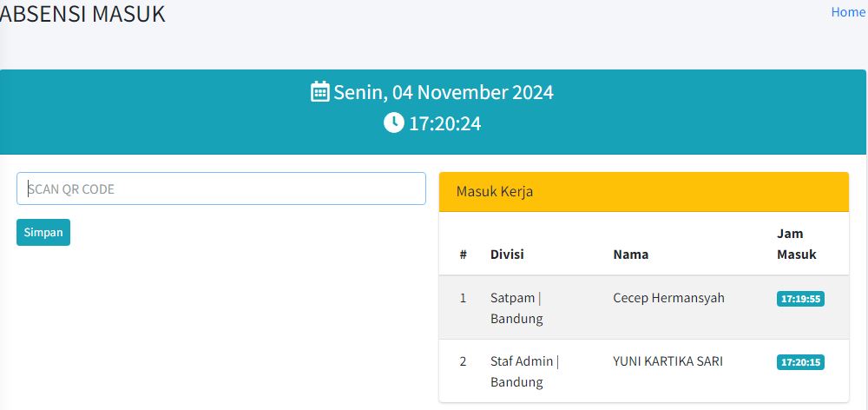Select the Cecep Hermansyah name cell
The width and height of the screenshot is (868, 410).
click(668, 298)
